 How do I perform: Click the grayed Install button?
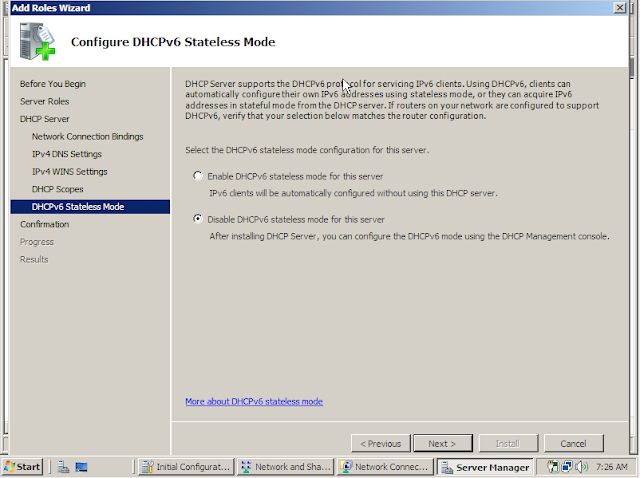tap(508, 443)
